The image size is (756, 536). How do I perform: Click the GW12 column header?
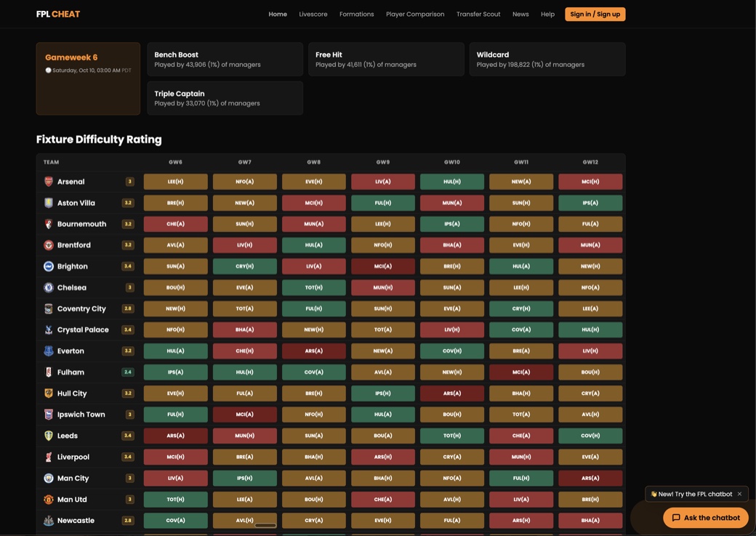coord(590,162)
